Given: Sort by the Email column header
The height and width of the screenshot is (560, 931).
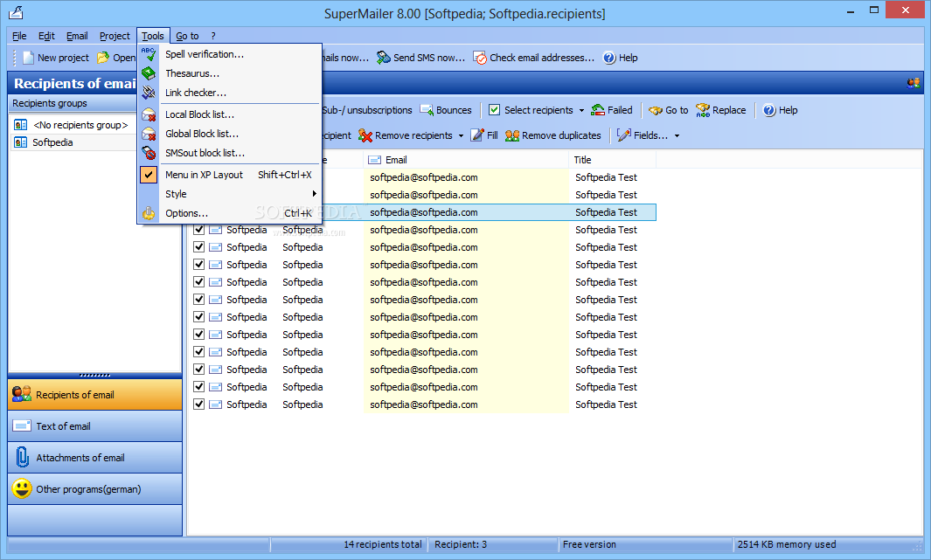Looking at the screenshot, I should (x=465, y=160).
